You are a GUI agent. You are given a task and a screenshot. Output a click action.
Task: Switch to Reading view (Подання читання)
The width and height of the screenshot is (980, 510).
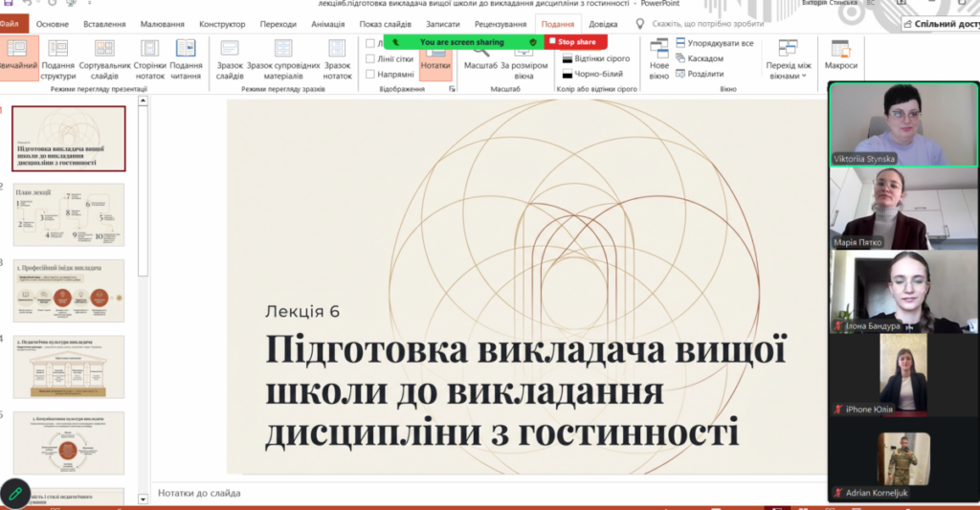tap(186, 56)
